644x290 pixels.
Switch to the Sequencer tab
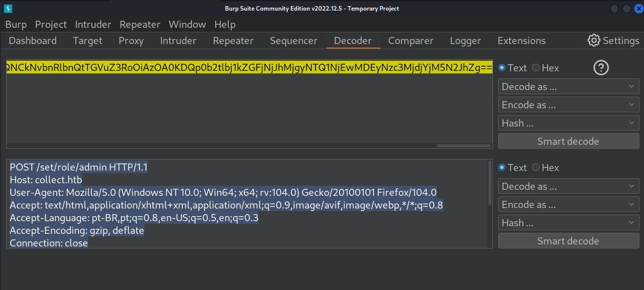(294, 40)
